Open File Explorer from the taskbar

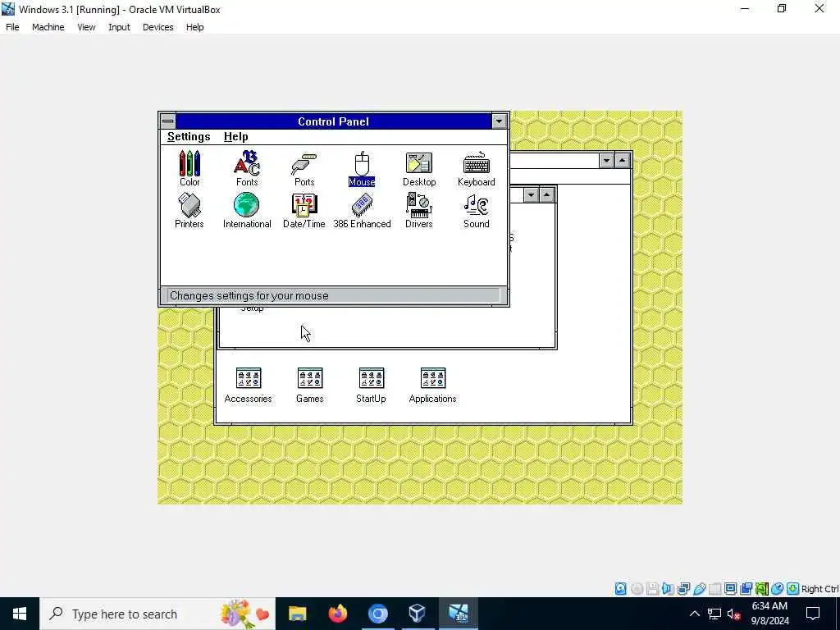click(297, 614)
